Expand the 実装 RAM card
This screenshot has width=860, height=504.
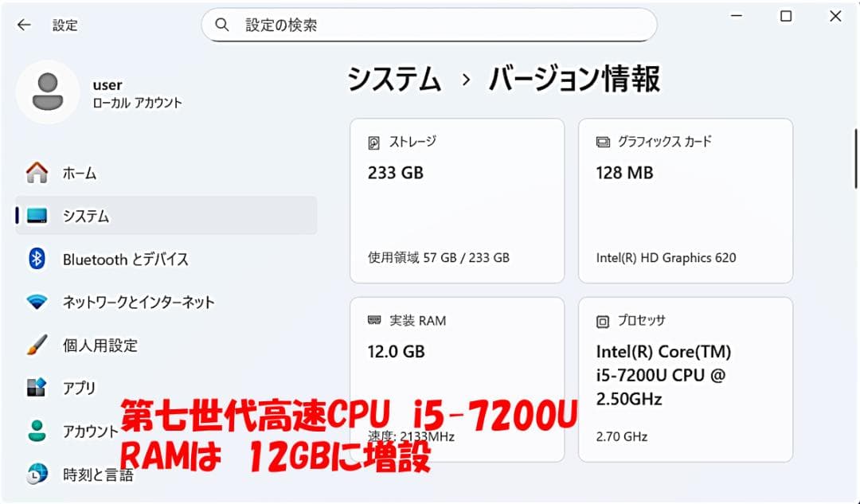tap(456, 379)
